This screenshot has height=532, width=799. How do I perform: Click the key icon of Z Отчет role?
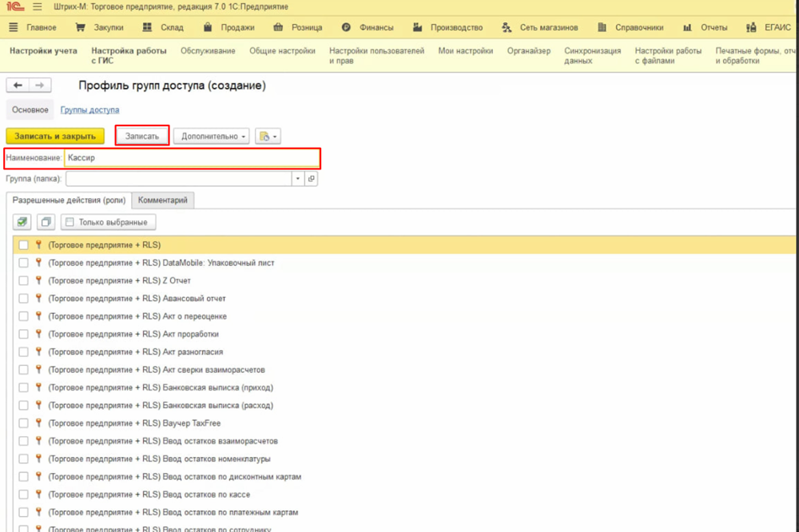pyautogui.click(x=38, y=280)
